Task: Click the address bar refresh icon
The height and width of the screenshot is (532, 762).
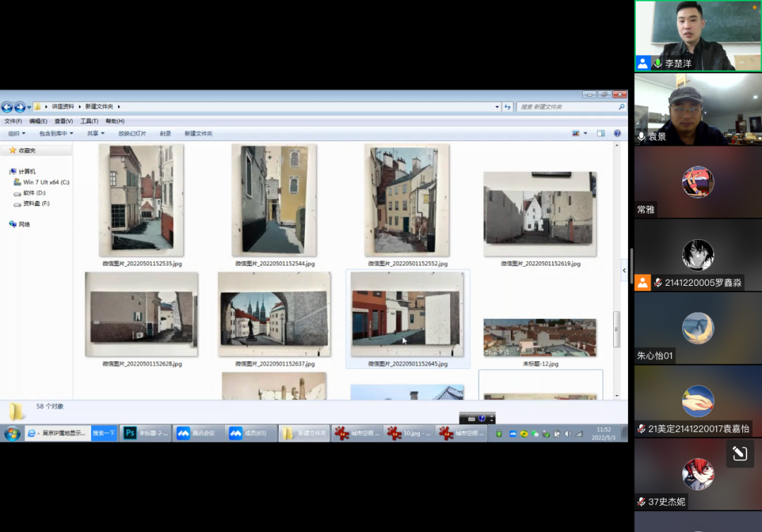Action: [507, 107]
